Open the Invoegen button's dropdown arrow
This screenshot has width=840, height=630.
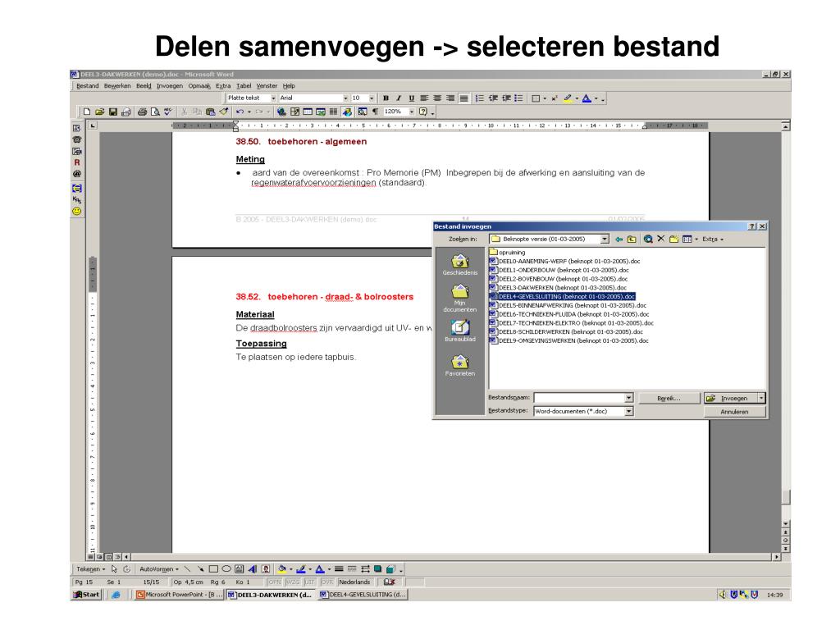(761, 398)
